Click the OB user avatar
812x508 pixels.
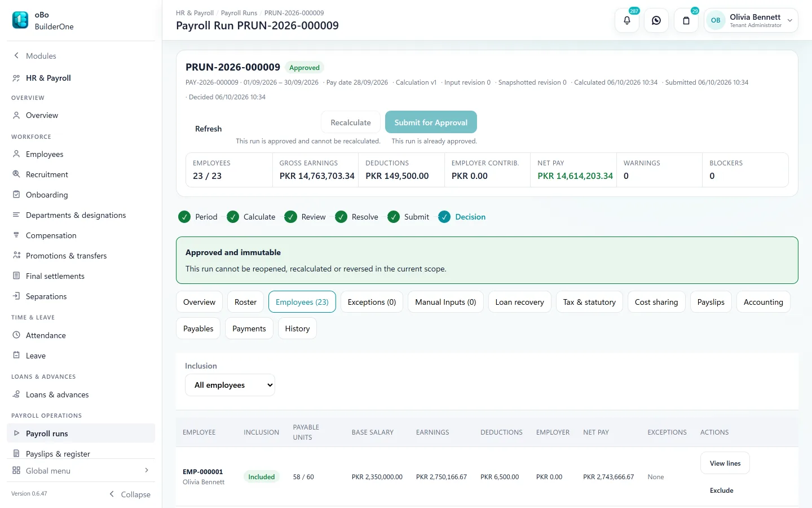pos(716,20)
